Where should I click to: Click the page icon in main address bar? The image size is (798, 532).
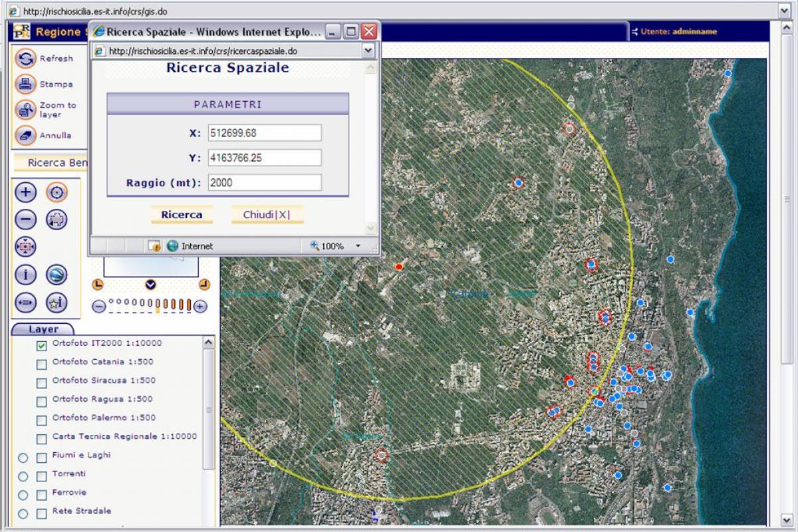(13, 11)
